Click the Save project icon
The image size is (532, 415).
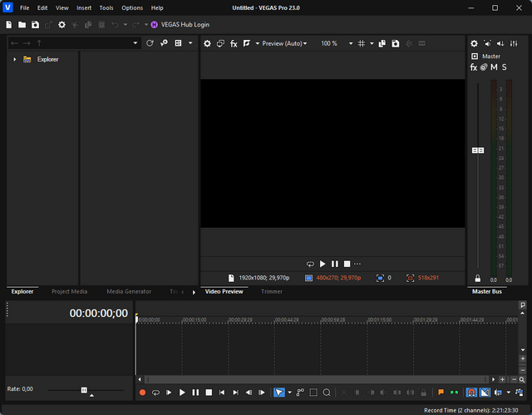(x=35, y=25)
